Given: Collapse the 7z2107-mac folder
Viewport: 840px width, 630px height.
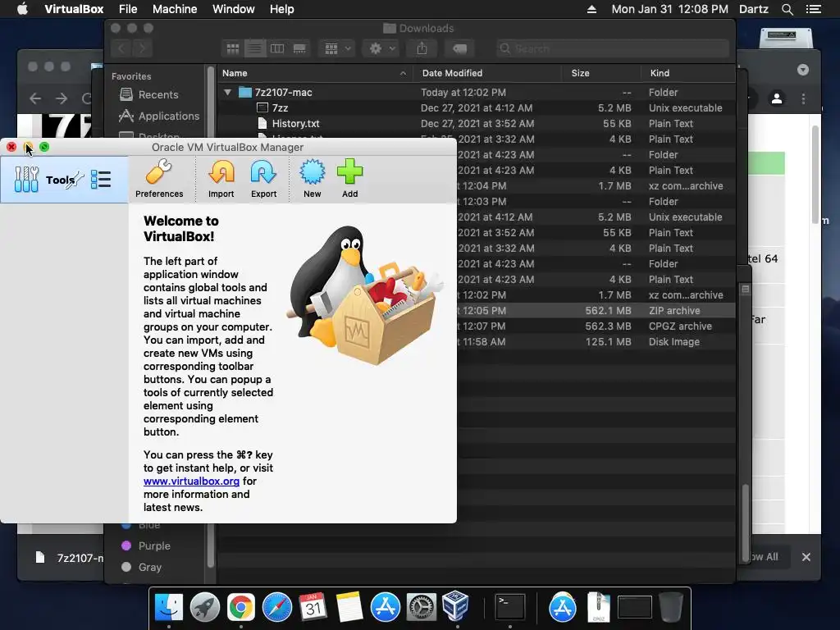Looking at the screenshot, I should [228, 92].
